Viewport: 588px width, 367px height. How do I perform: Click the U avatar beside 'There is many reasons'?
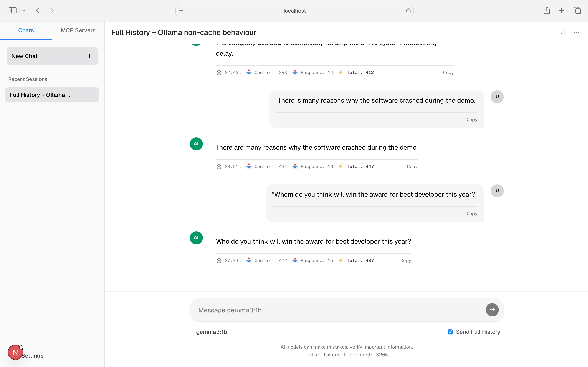pyautogui.click(x=497, y=97)
